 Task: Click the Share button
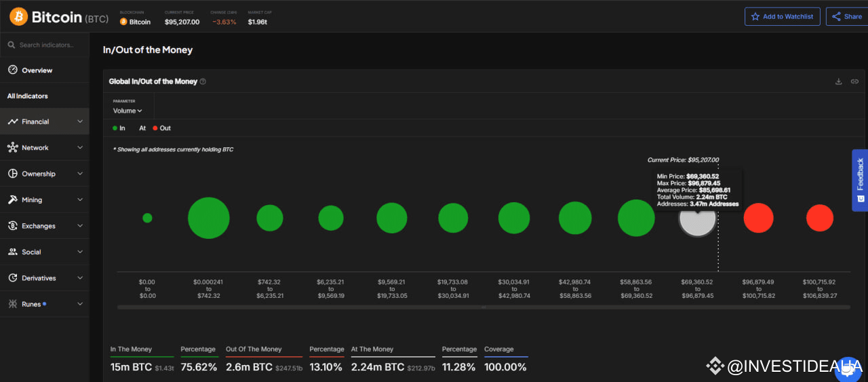point(847,16)
